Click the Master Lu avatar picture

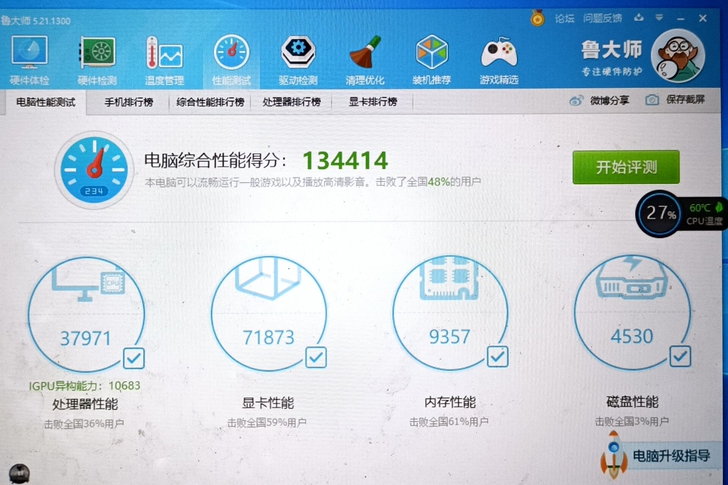tap(677, 56)
